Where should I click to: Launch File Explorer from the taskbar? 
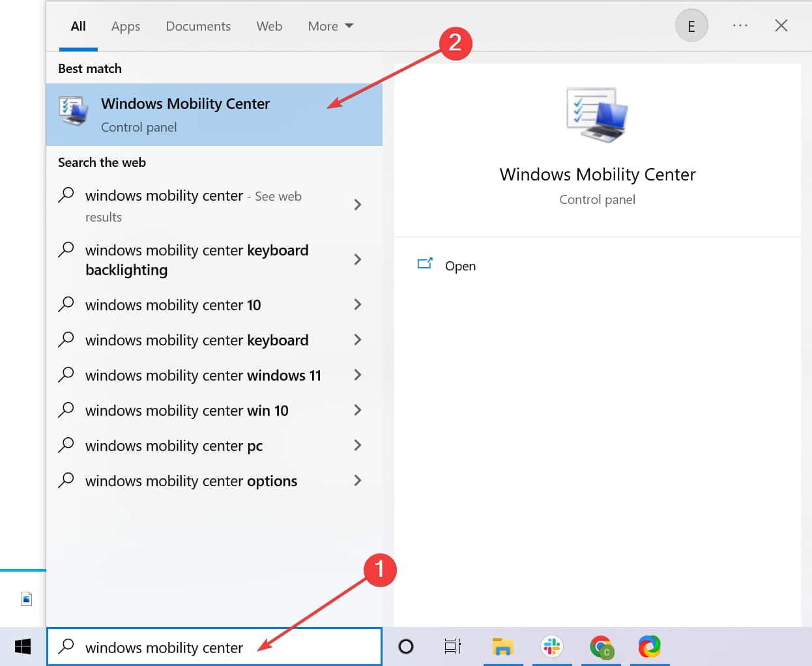pyautogui.click(x=502, y=646)
